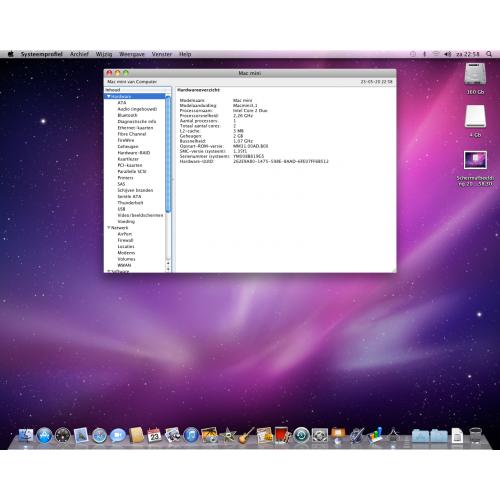
Task: Click the volume icon in menu bar
Action: click(448, 54)
